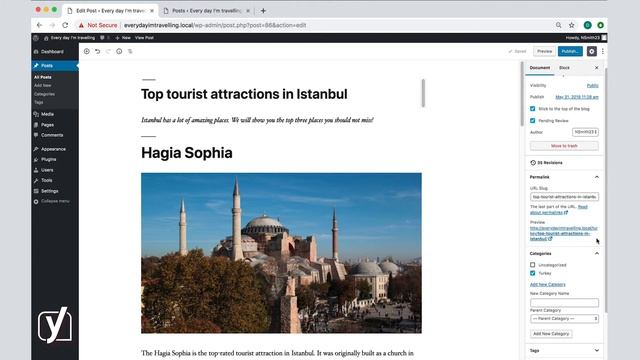This screenshot has height=360, width=640.
Task: Open the Add New Category link
Action: [x=547, y=284]
